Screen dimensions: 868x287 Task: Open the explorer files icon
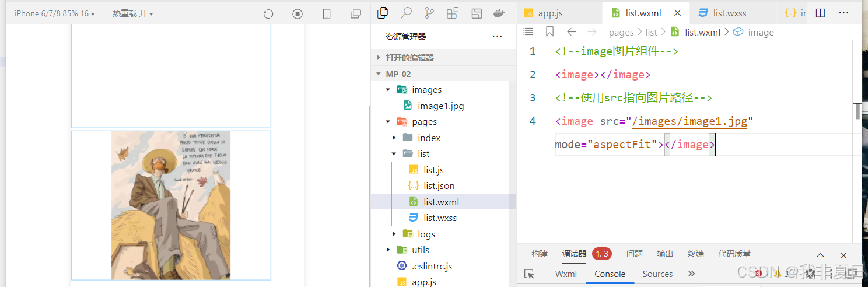pyautogui.click(x=383, y=13)
